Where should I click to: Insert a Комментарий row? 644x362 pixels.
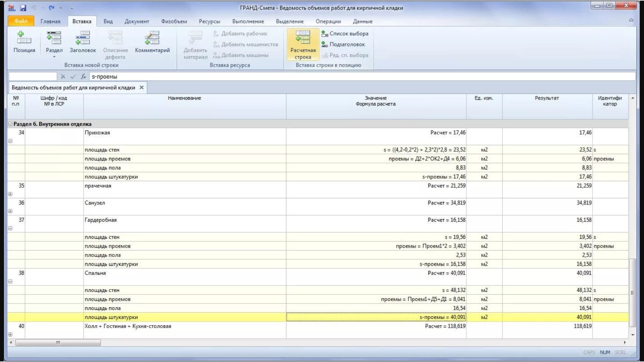pos(152,38)
